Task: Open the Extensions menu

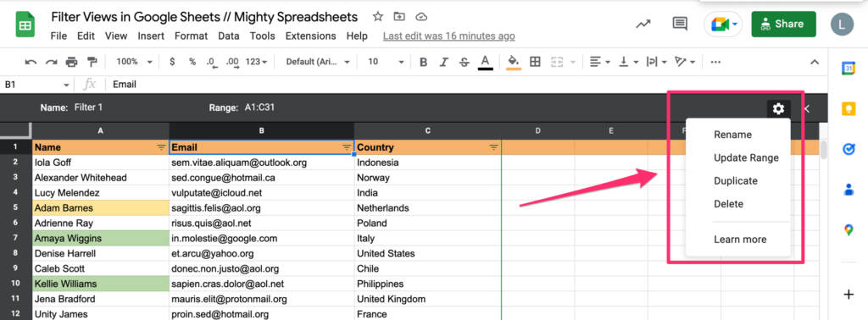Action: (310, 36)
